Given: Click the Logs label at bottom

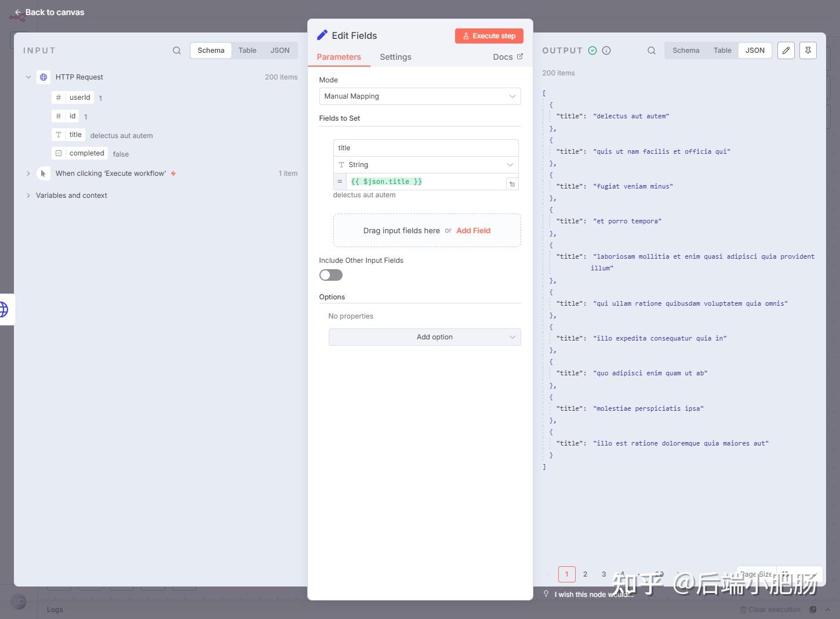Looking at the screenshot, I should [55, 610].
